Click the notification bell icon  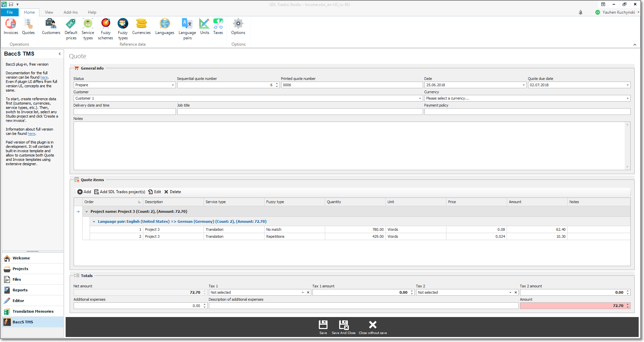tap(580, 12)
